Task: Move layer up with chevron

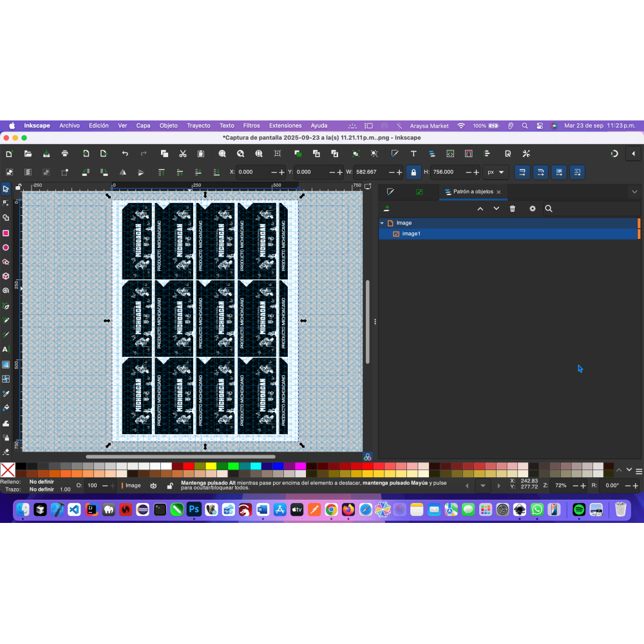Action: 480,209
